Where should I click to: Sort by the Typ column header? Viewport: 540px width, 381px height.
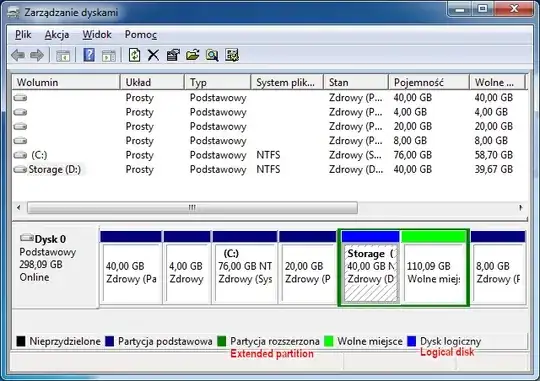(218, 82)
